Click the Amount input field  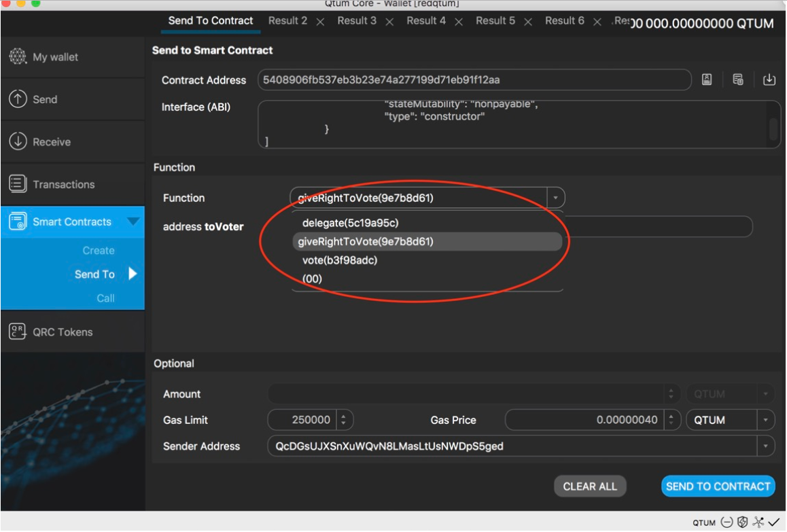tap(467, 394)
